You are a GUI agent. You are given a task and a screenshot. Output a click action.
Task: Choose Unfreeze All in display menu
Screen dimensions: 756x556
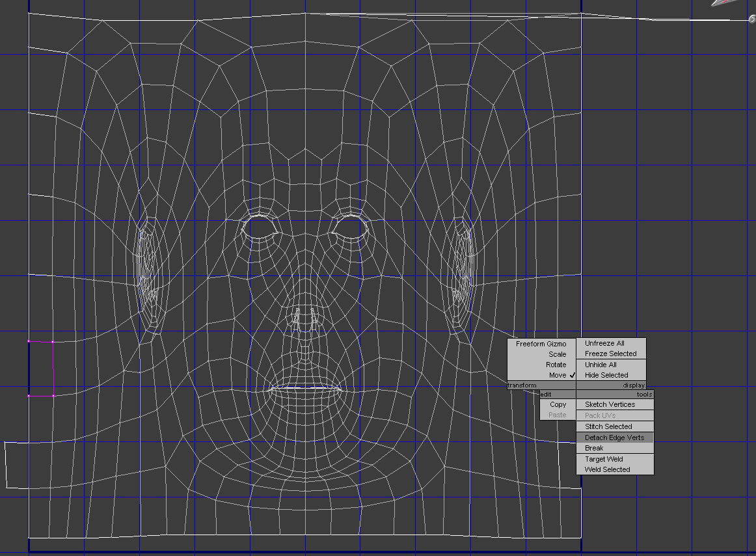pyautogui.click(x=604, y=343)
